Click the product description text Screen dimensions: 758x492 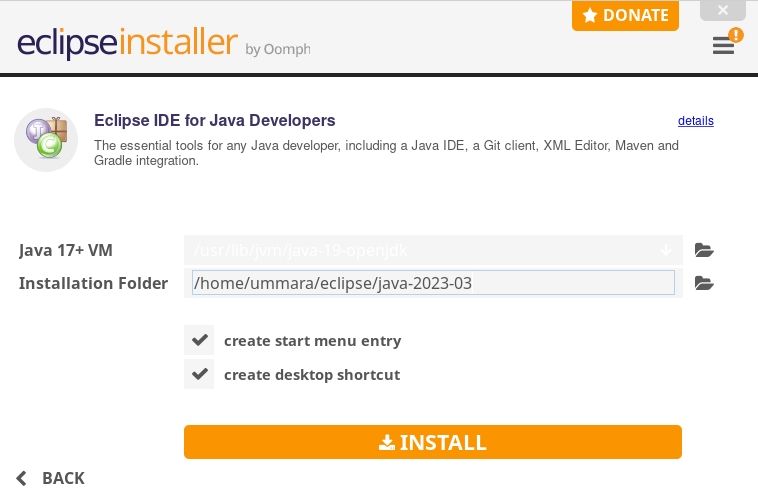point(386,153)
